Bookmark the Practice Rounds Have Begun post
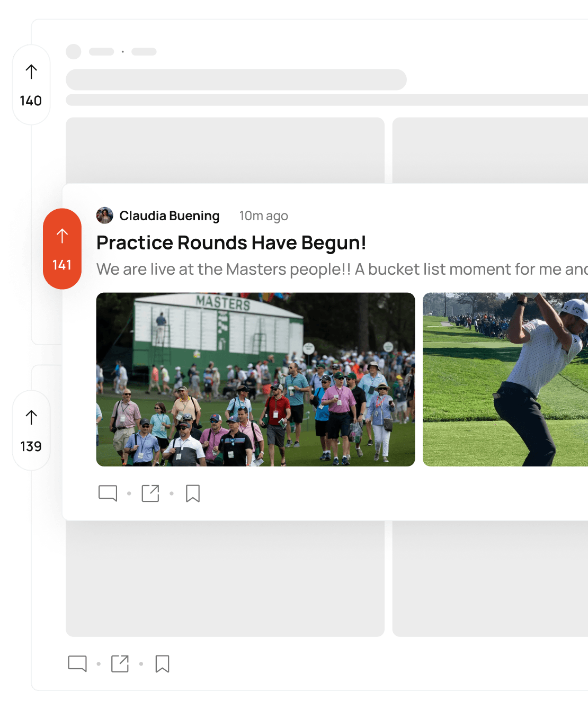Viewport: 588px width, 710px height. (x=193, y=493)
